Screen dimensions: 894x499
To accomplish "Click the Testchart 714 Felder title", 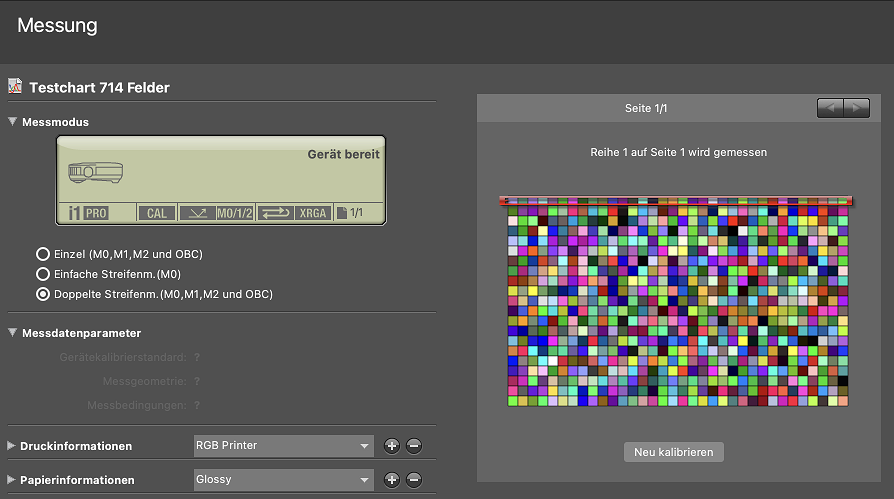I will tap(99, 87).
